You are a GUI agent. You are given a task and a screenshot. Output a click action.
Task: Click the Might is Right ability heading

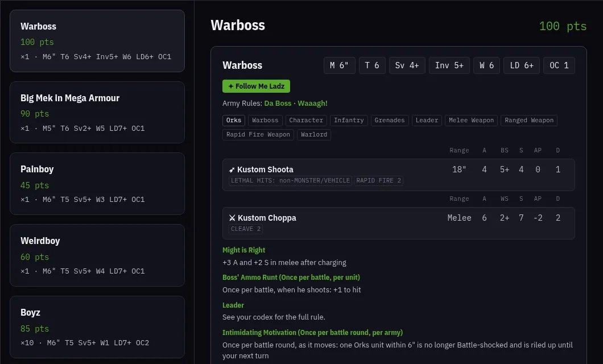click(244, 250)
